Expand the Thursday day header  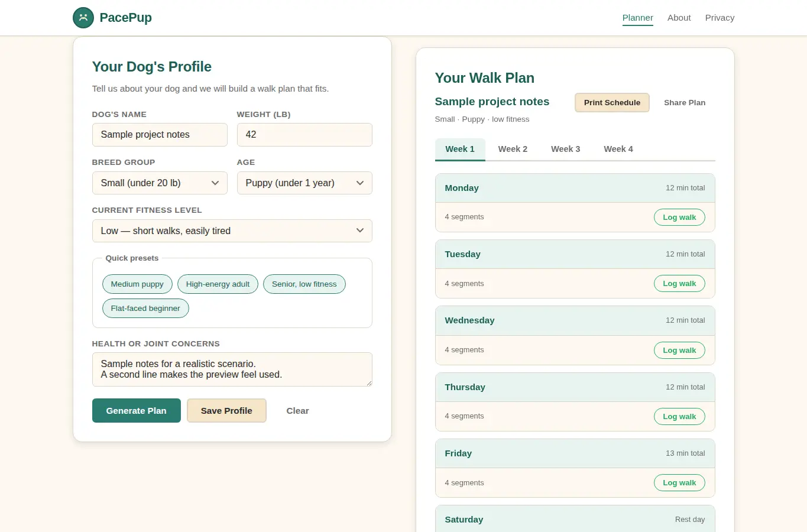tap(575, 387)
